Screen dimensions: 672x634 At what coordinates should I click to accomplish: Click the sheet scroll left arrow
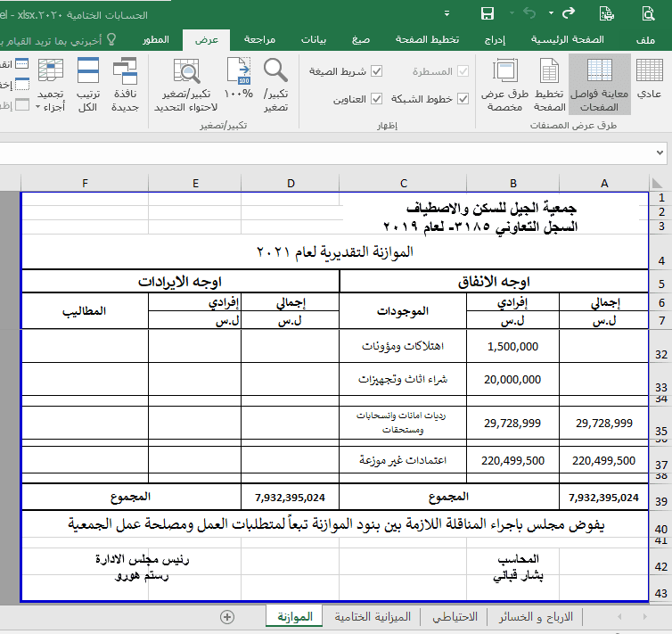(619, 617)
